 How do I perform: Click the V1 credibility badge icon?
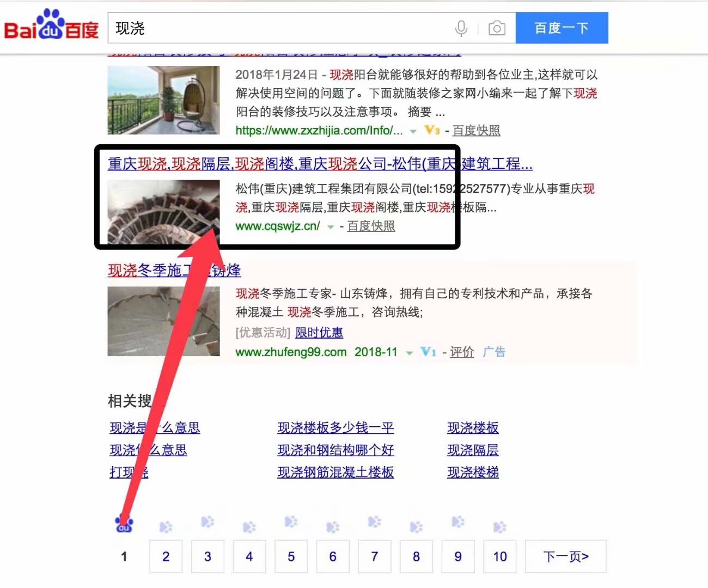pyautogui.click(x=428, y=352)
